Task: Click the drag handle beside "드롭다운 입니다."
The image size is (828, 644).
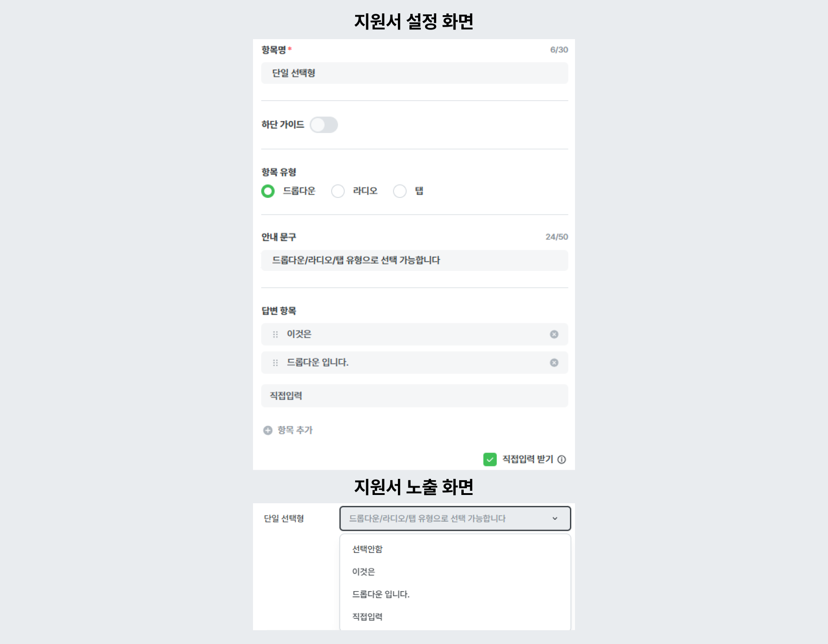Action: [275, 362]
